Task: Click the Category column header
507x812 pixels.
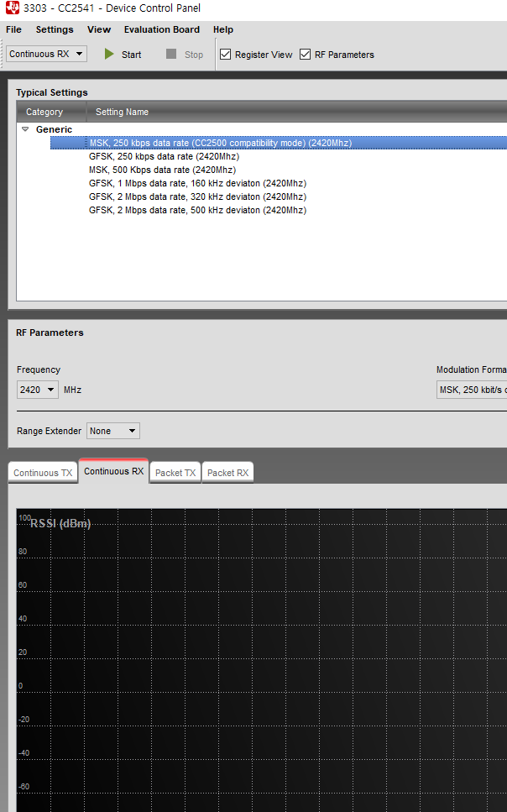Action: pyautogui.click(x=51, y=112)
